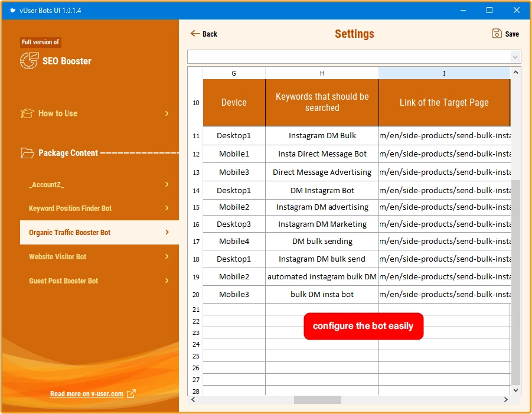Open the _AccountZ_ menu item
This screenshot has width=532, height=414.
point(99,184)
